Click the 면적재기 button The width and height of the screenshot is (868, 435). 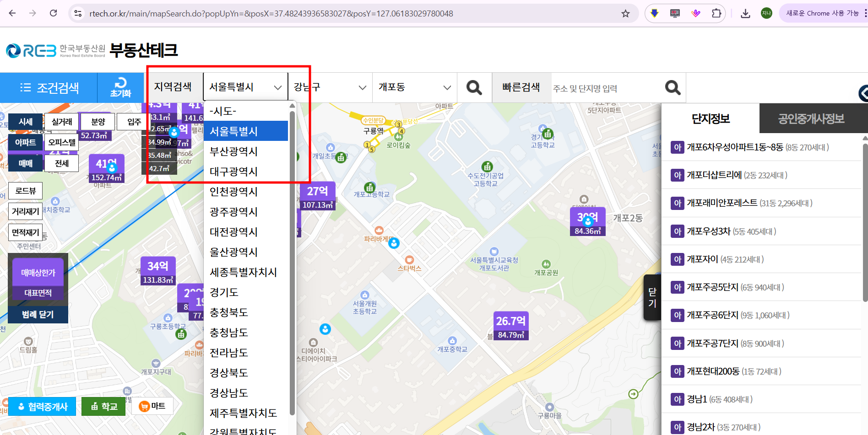pos(26,232)
